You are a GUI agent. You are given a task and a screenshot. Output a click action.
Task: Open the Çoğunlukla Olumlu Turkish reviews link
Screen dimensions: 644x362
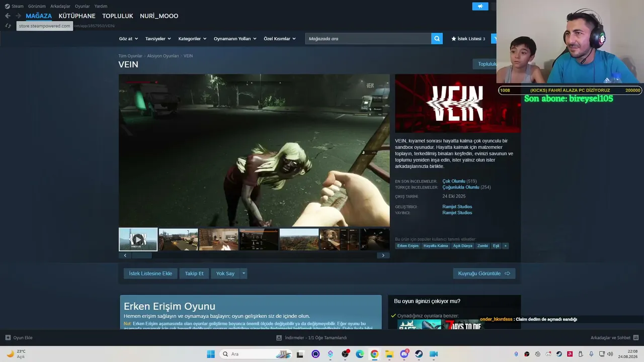(x=461, y=187)
